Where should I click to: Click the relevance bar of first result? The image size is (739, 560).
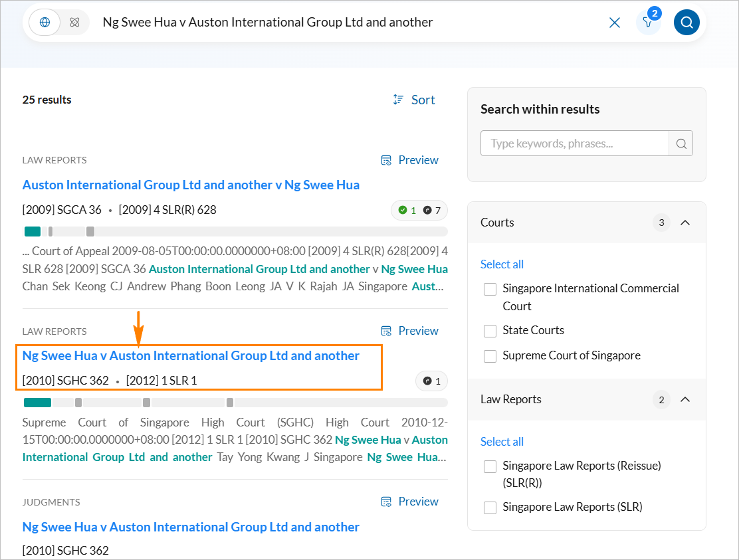[235, 232]
